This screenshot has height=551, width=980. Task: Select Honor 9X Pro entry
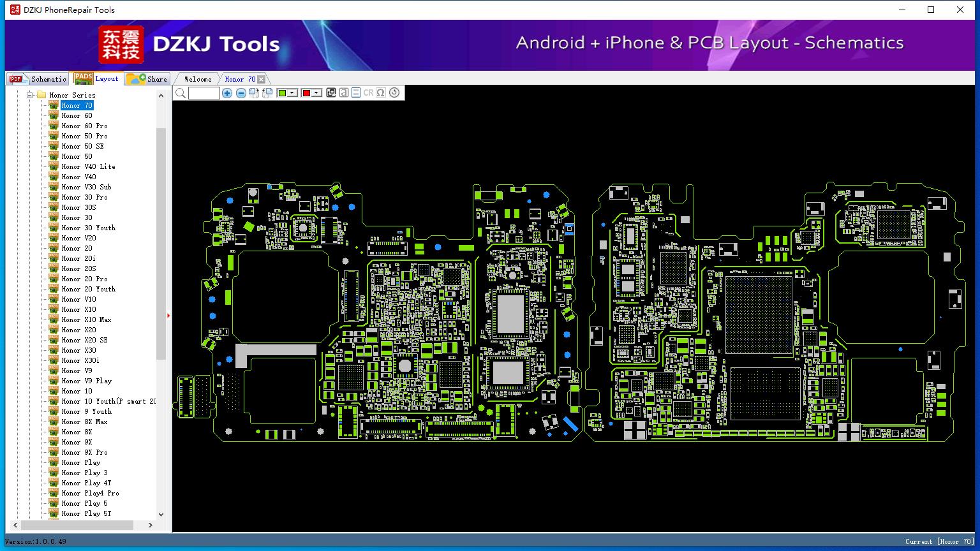(x=84, y=452)
